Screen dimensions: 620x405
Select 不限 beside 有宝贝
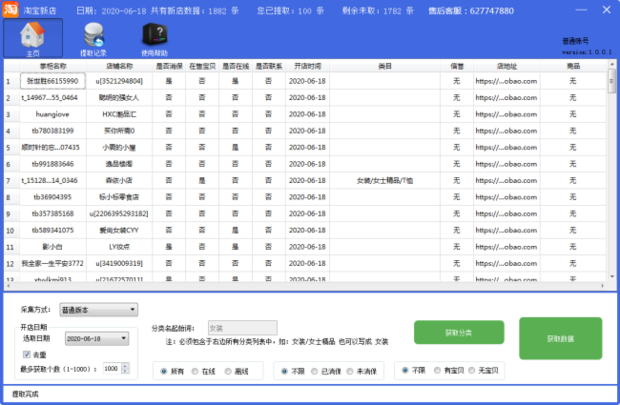(x=405, y=371)
